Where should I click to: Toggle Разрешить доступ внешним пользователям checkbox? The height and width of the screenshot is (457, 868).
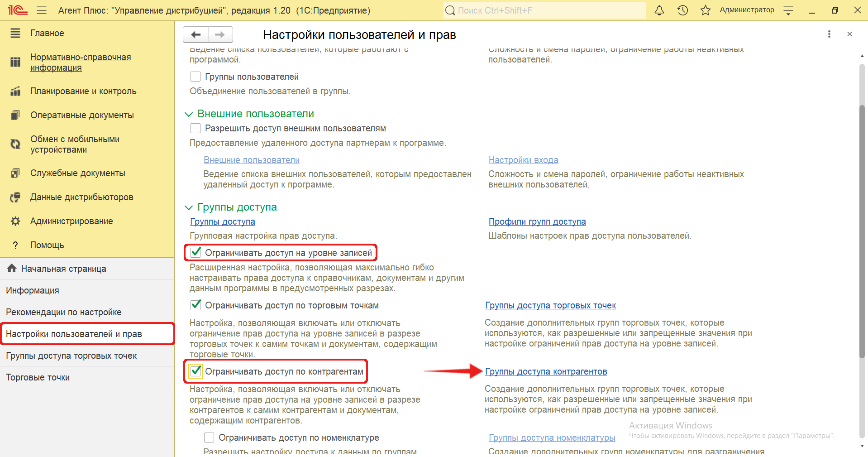196,128
